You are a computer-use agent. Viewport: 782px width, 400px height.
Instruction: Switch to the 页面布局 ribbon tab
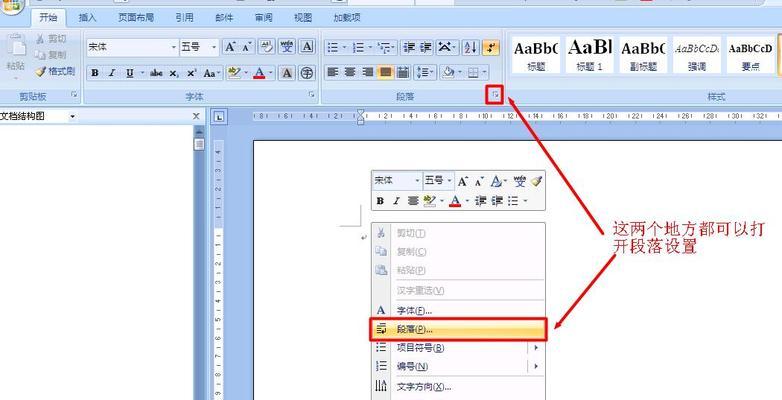pos(136,18)
